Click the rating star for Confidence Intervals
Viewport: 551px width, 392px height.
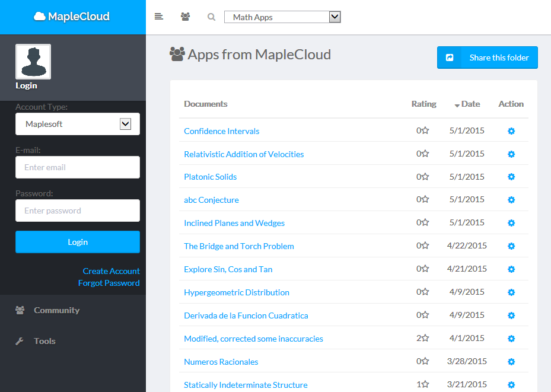point(425,130)
